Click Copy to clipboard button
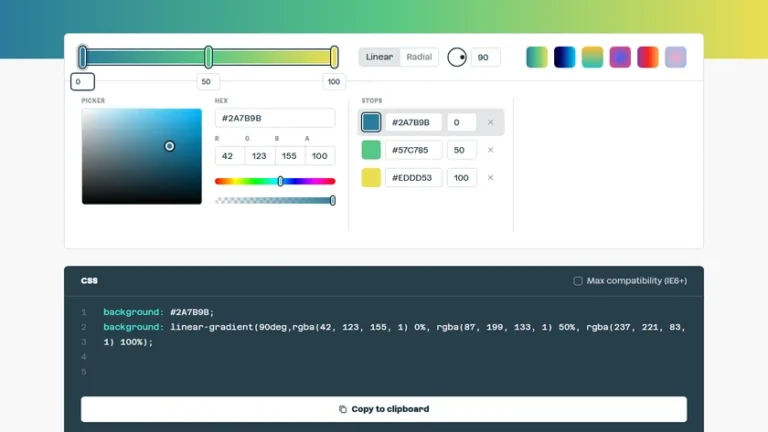 384,409
